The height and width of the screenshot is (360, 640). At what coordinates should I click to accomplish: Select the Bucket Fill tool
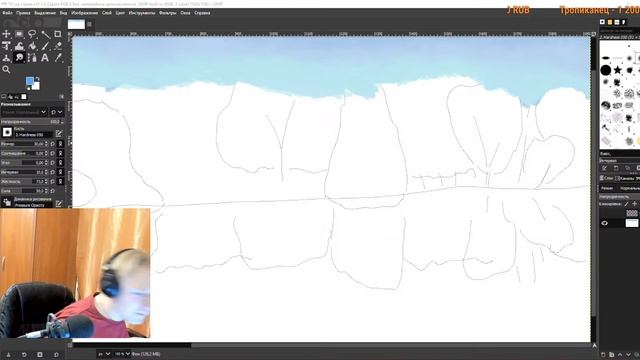point(32,46)
